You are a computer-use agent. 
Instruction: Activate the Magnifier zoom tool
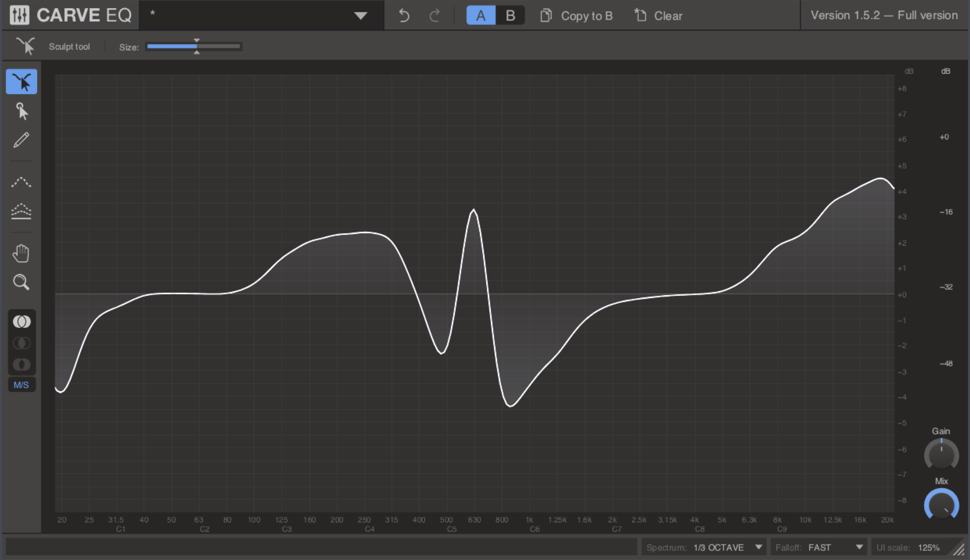[x=22, y=282]
